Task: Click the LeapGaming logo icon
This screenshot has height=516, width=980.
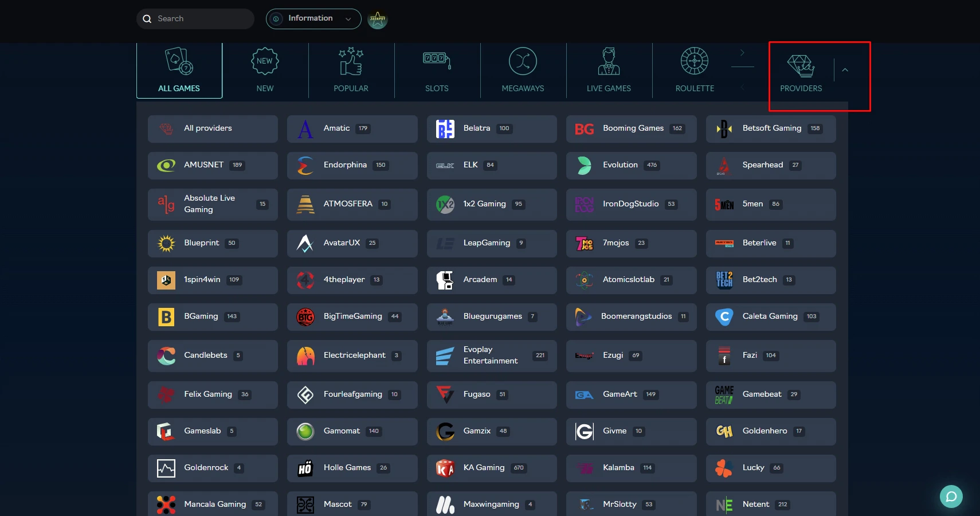Action: point(445,243)
